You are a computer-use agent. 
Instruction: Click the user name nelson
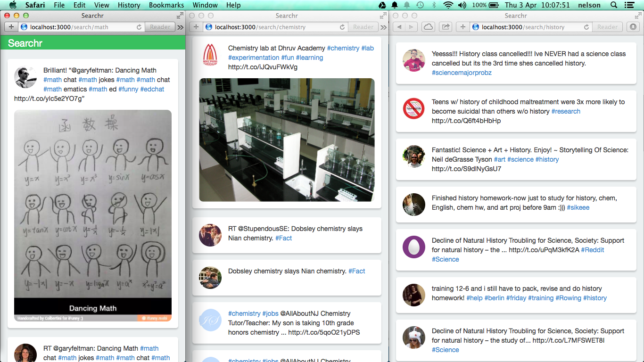[589, 5]
